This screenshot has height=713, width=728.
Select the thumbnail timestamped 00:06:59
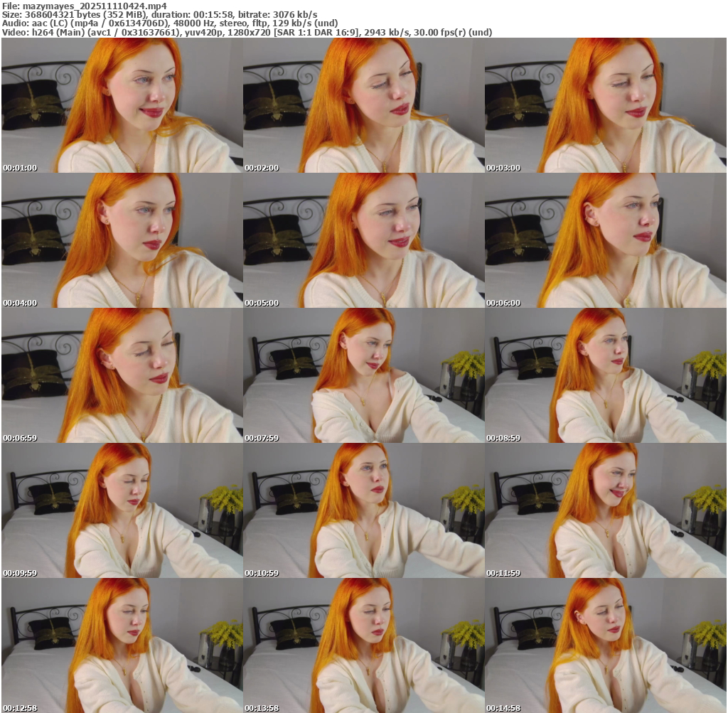(122, 375)
